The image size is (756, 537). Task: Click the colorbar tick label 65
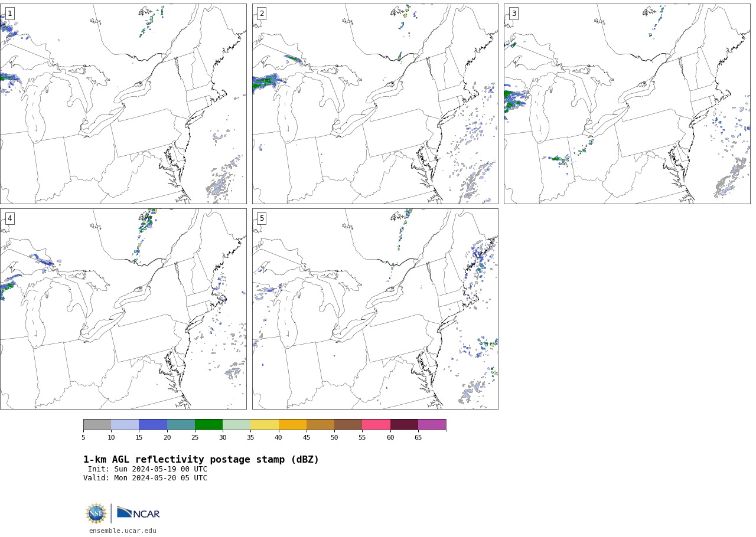pyautogui.click(x=418, y=437)
